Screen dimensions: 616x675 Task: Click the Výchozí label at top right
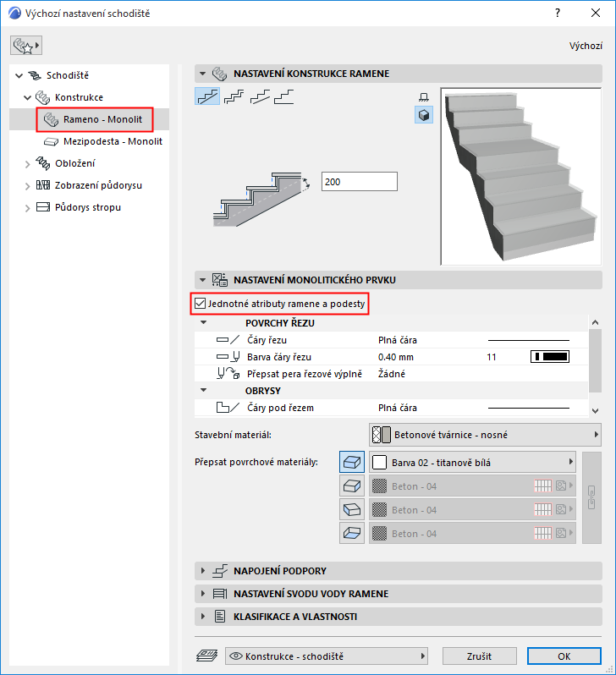(586, 46)
